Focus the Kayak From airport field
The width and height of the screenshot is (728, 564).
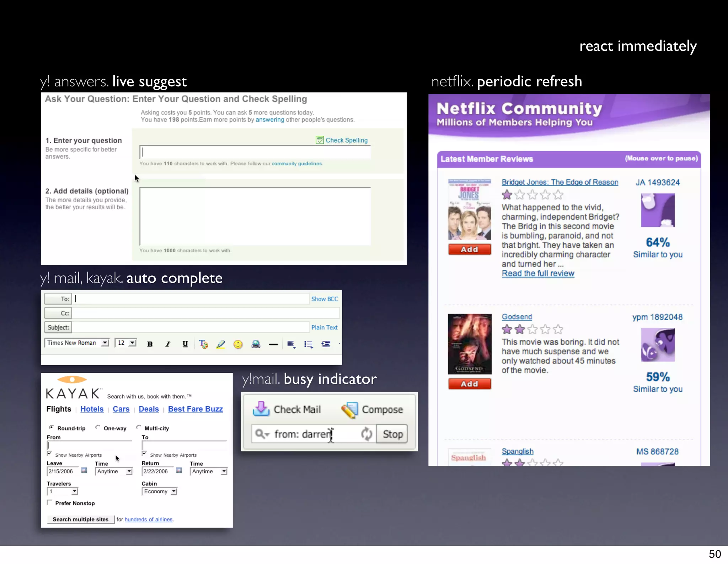[89, 445]
